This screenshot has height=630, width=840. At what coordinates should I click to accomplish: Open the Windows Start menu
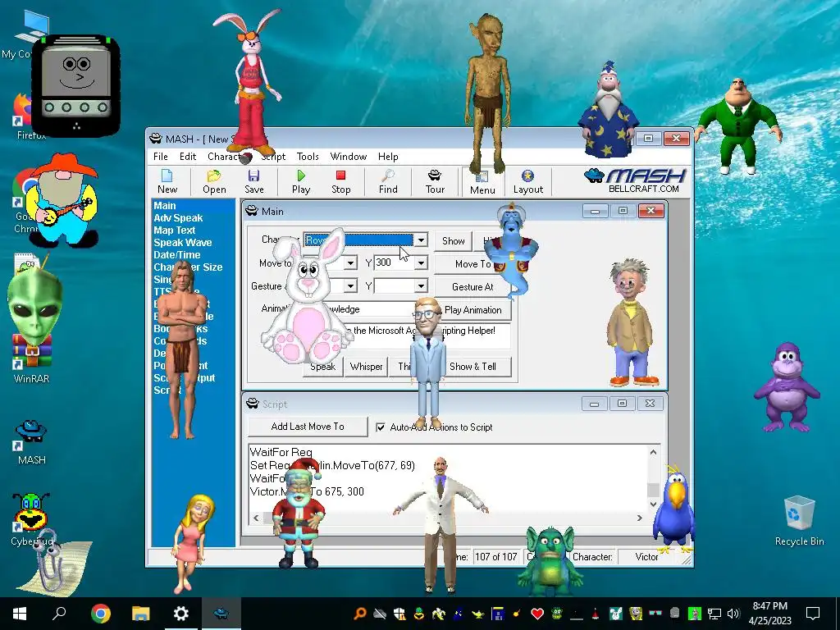(20, 614)
